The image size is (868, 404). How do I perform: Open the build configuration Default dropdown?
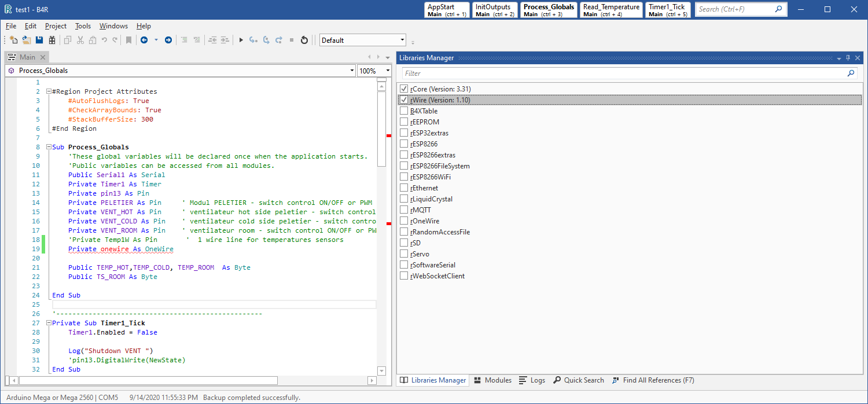tap(402, 40)
